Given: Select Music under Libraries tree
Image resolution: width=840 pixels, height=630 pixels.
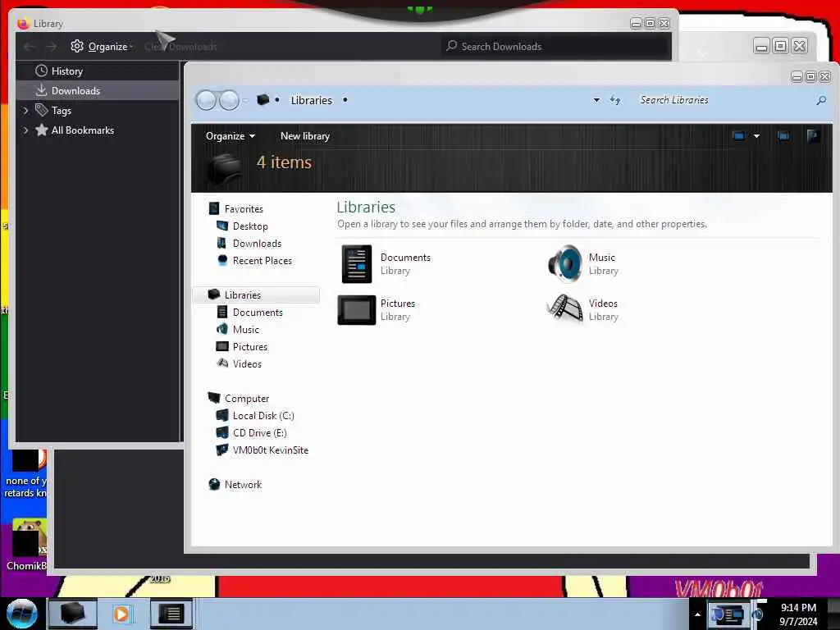Looking at the screenshot, I should pos(246,329).
